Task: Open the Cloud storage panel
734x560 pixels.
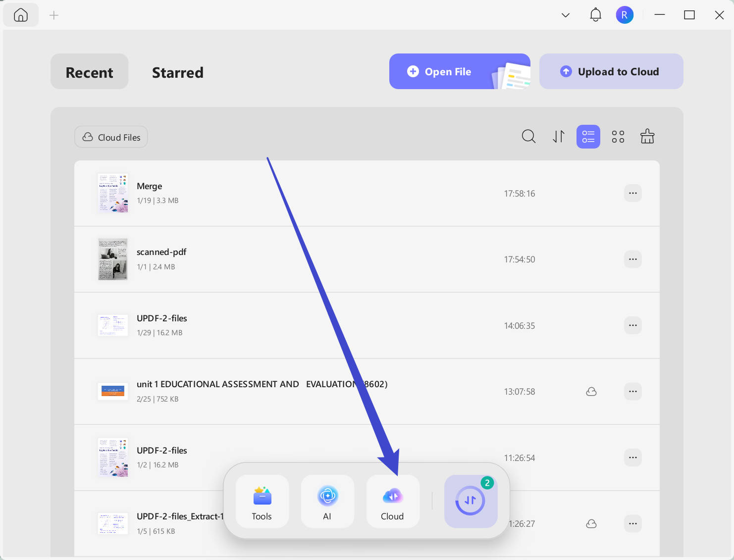Action: (393, 501)
